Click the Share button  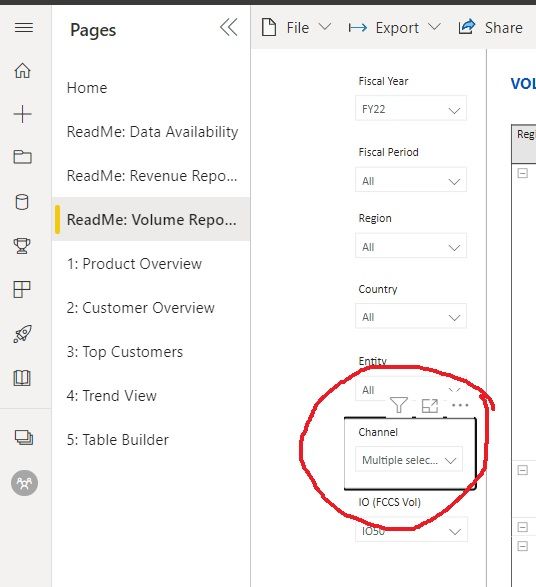pos(490,28)
